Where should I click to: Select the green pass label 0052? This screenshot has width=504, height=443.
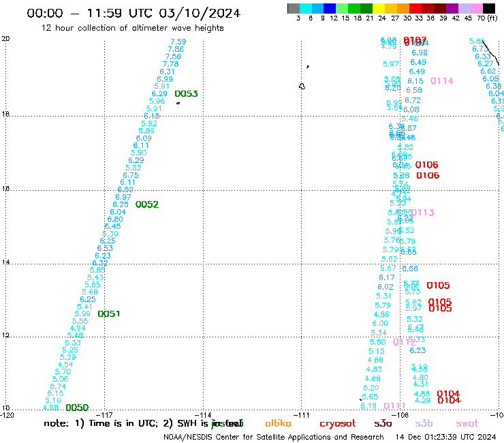pyautogui.click(x=147, y=204)
